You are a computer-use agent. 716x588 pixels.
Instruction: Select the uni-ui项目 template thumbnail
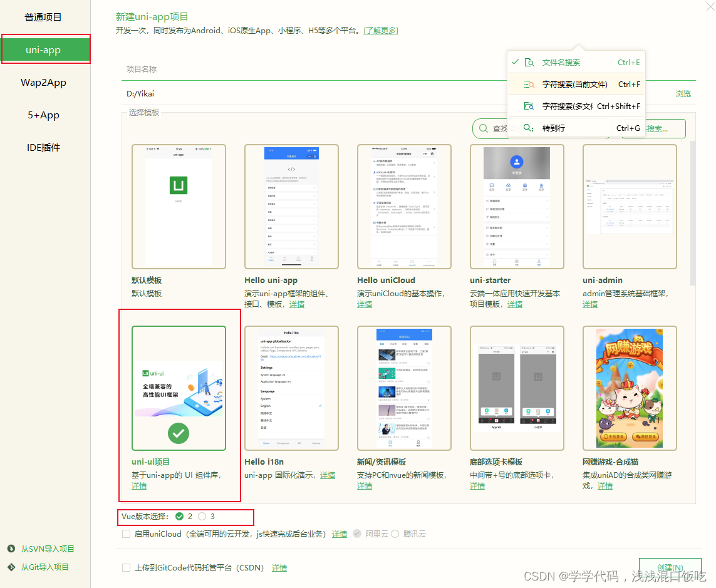pyautogui.click(x=179, y=388)
